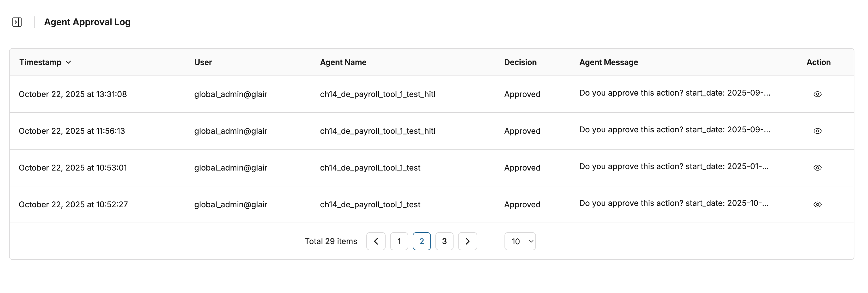868x293 pixels.
Task: Go to previous page arrow
Action: pos(376,241)
